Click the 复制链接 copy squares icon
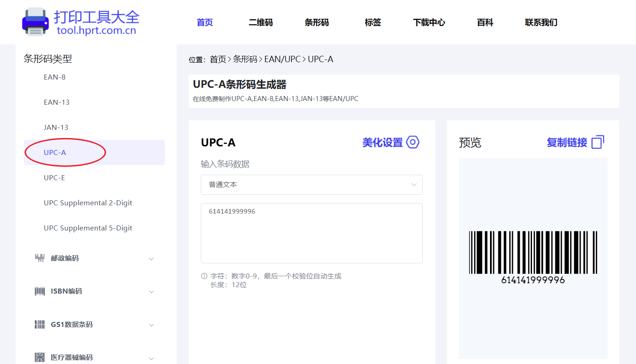This screenshot has height=364, width=636. (598, 142)
